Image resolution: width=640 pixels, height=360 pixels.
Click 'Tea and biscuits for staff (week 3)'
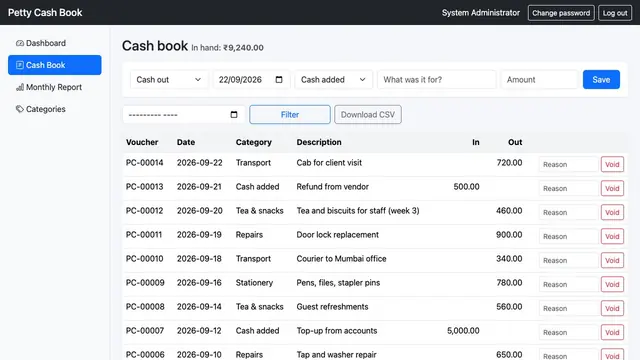point(358,211)
